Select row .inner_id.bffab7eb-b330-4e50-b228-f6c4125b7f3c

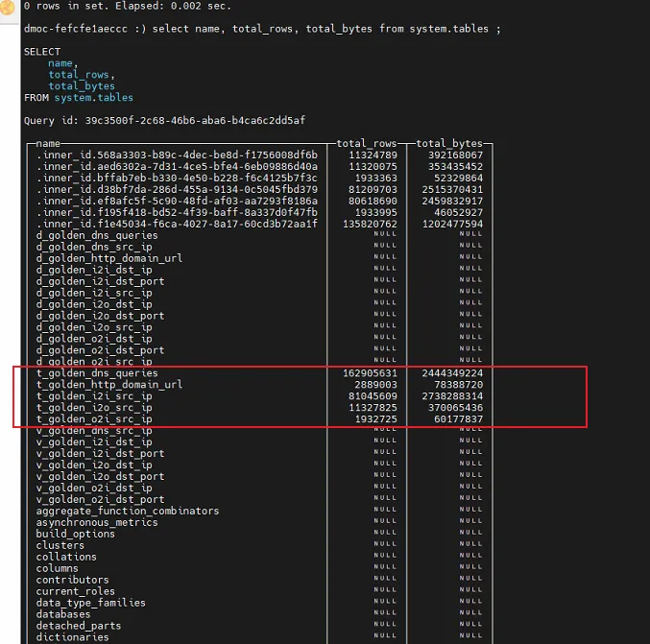(259, 179)
